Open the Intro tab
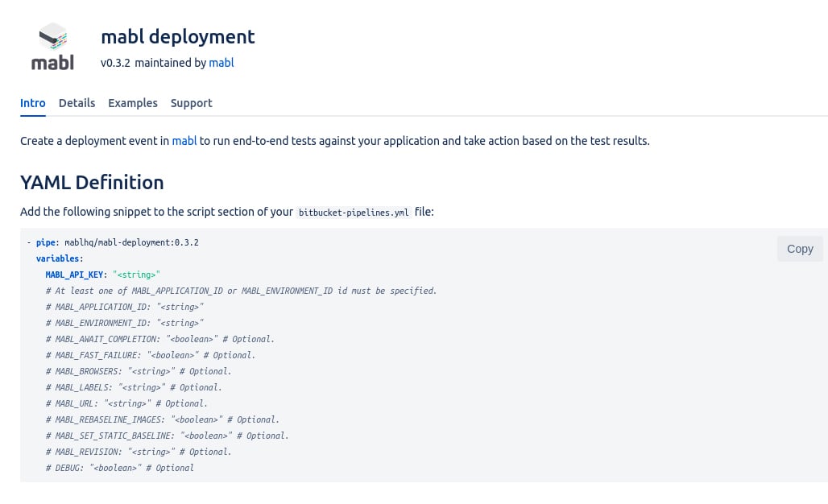 33,103
